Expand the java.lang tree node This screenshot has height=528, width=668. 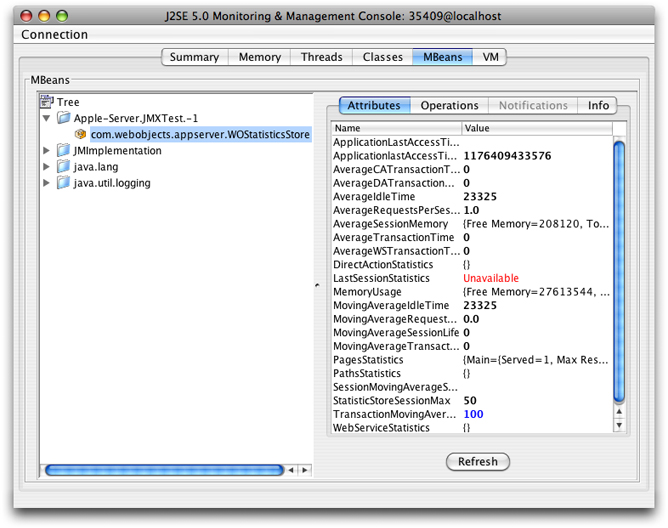pos(46,166)
